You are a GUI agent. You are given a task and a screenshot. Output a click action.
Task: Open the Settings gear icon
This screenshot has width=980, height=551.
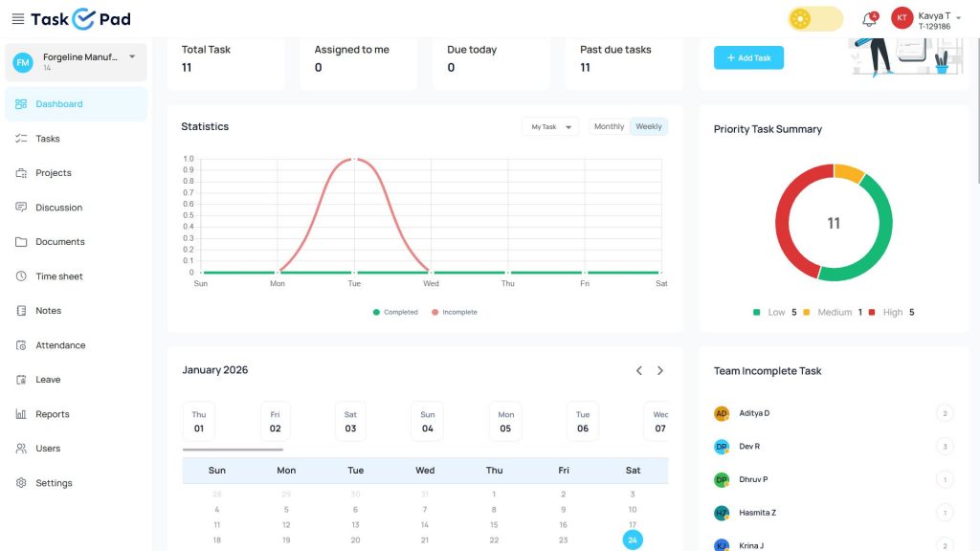coord(21,483)
